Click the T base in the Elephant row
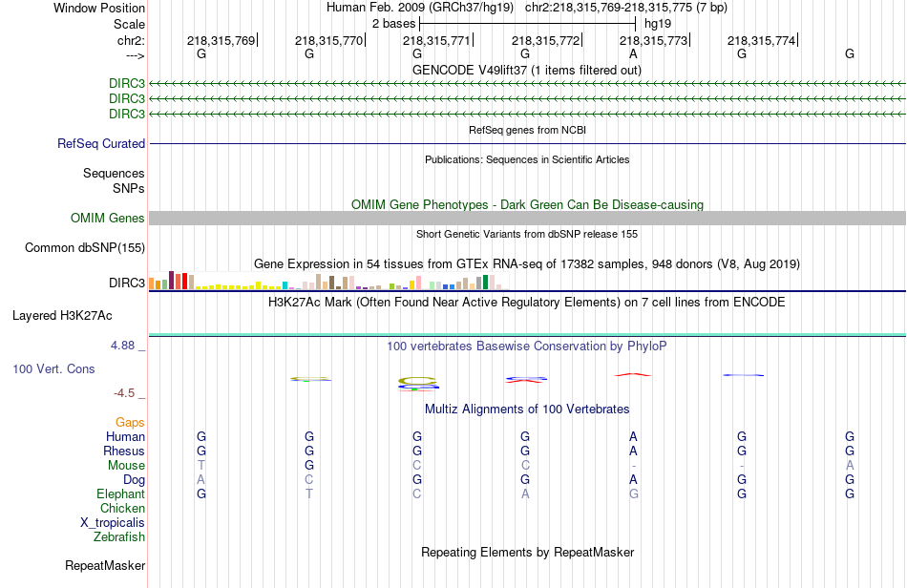 coord(309,494)
